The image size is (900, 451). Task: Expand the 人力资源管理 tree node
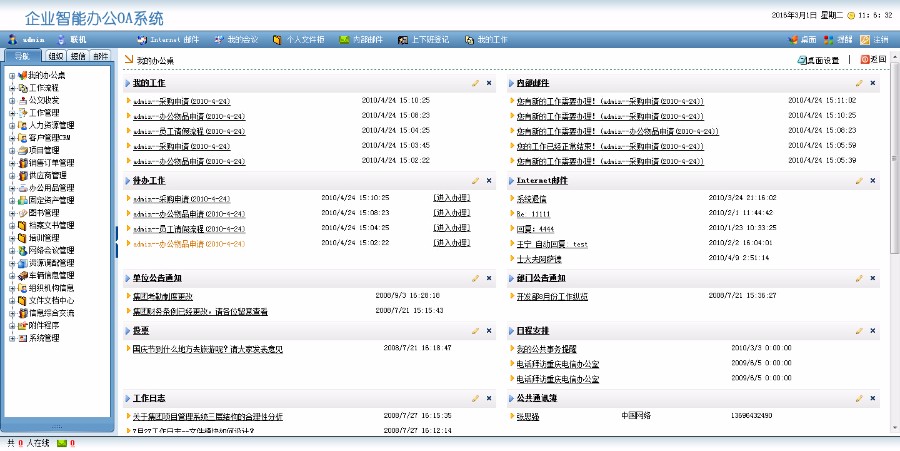coord(11,126)
